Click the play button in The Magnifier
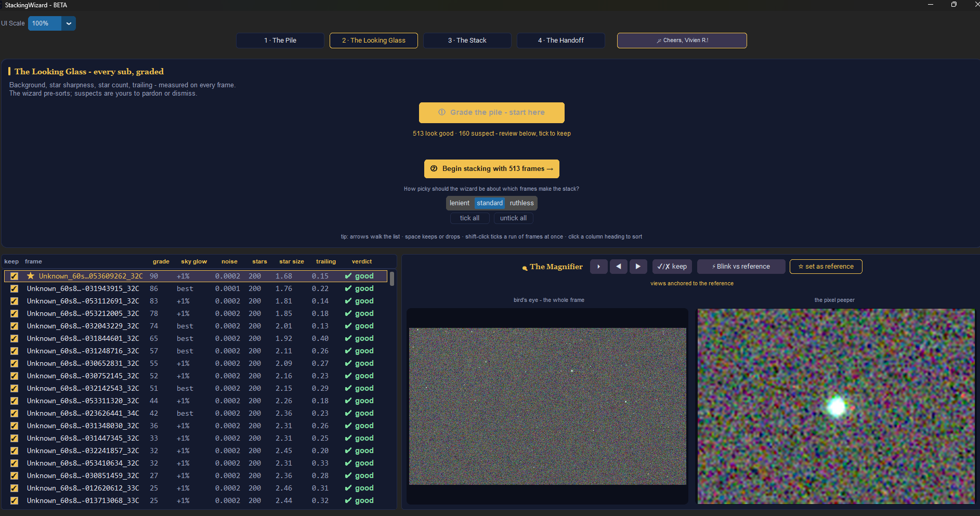 598,267
